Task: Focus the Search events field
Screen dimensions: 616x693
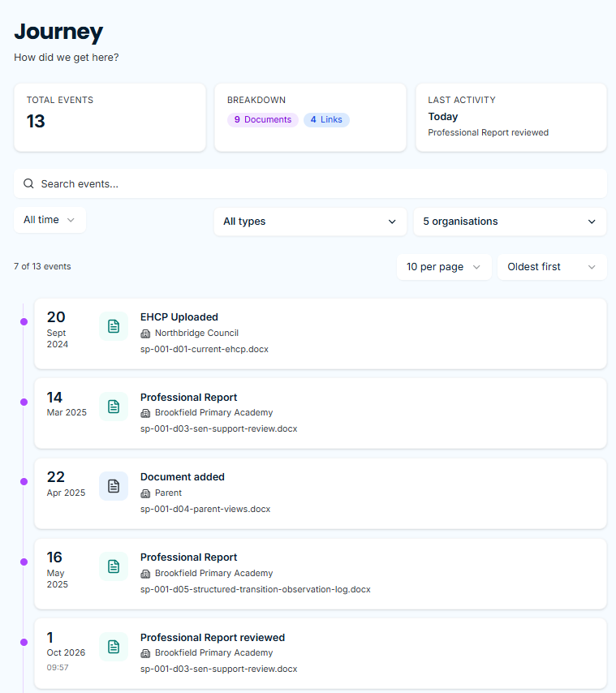Action: pos(310,184)
